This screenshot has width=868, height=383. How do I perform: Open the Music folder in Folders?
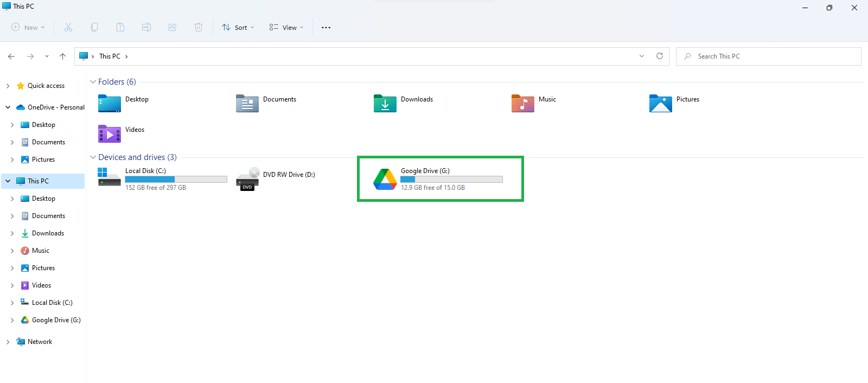[x=523, y=103]
